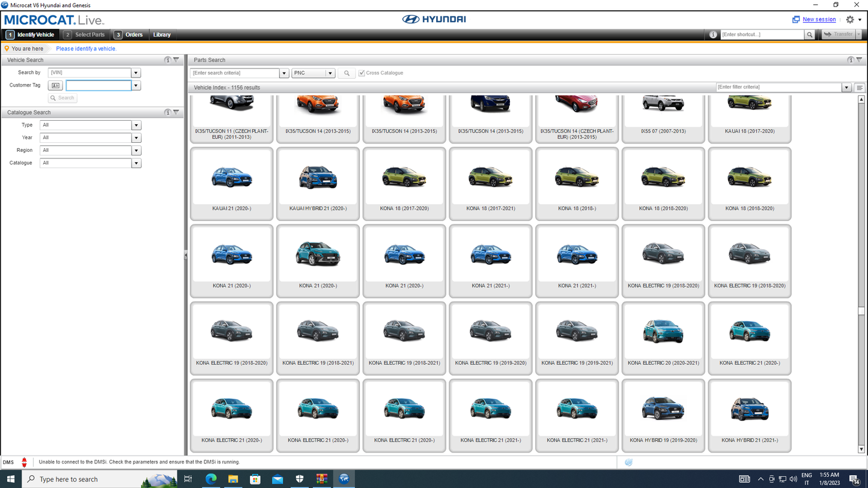This screenshot has height=488, width=868.
Task: Collapse the Catalogue Search panel triangle
Action: (176, 112)
